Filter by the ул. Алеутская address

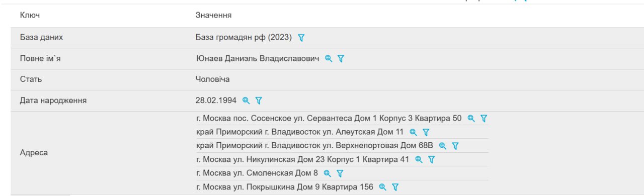point(426,132)
